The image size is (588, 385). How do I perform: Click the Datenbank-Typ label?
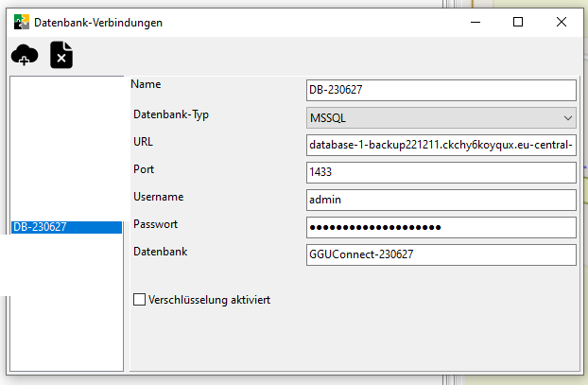(x=171, y=114)
